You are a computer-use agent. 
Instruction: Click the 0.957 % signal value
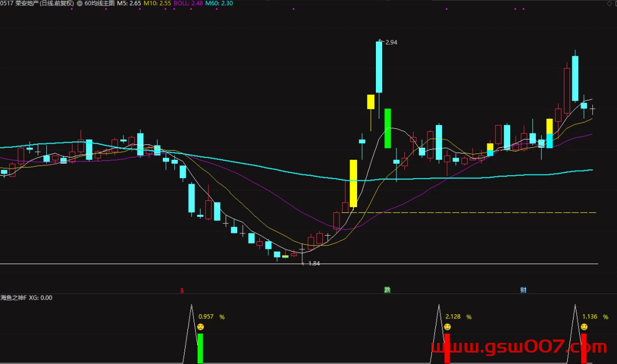tap(211, 317)
